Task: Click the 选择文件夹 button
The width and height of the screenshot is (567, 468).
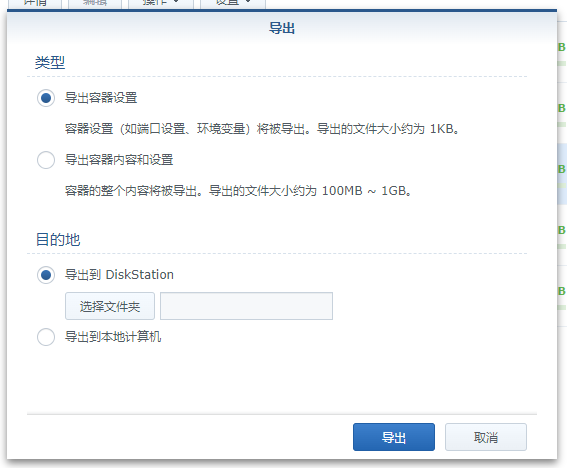Action: coord(110,306)
